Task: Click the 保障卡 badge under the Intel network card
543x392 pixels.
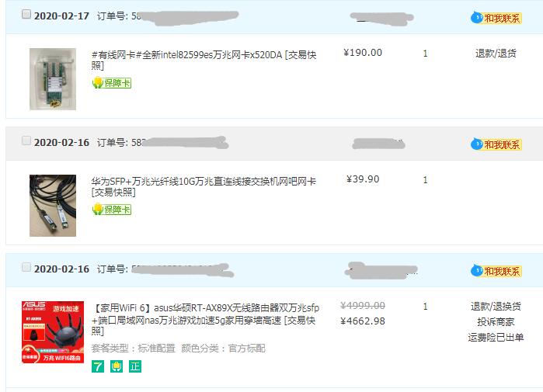Action: click(x=112, y=83)
